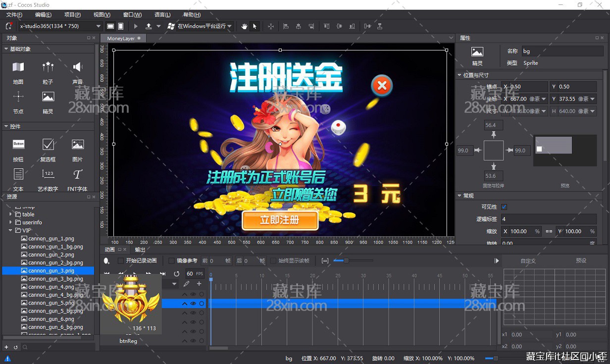Toggle the 可见性 visibility checkbox
Screen dimensions: 610x364
click(x=504, y=207)
